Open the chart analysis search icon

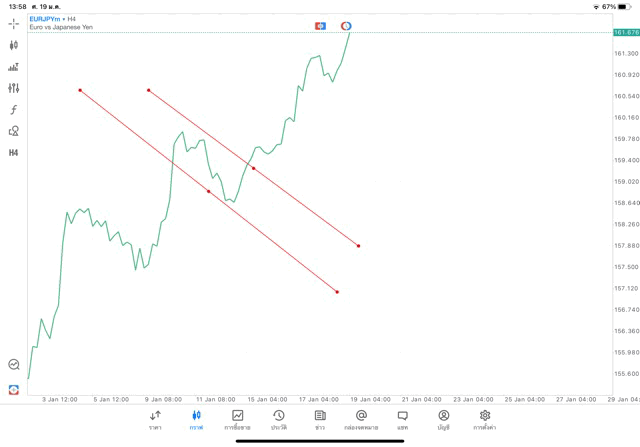[13, 365]
